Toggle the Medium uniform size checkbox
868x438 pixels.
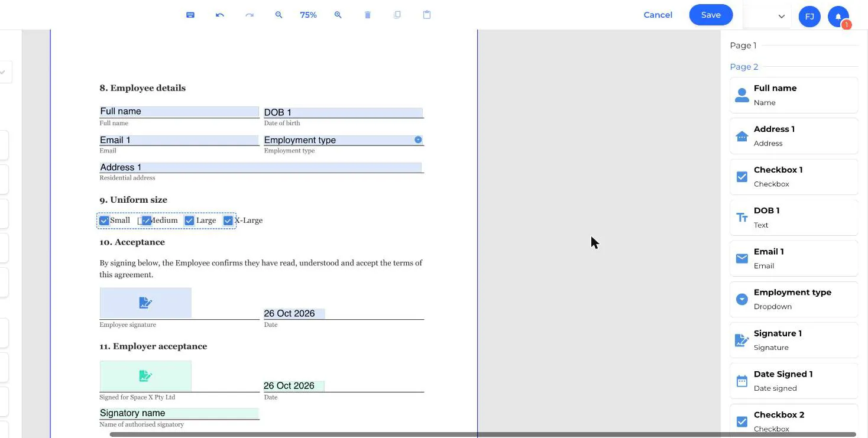coord(146,220)
